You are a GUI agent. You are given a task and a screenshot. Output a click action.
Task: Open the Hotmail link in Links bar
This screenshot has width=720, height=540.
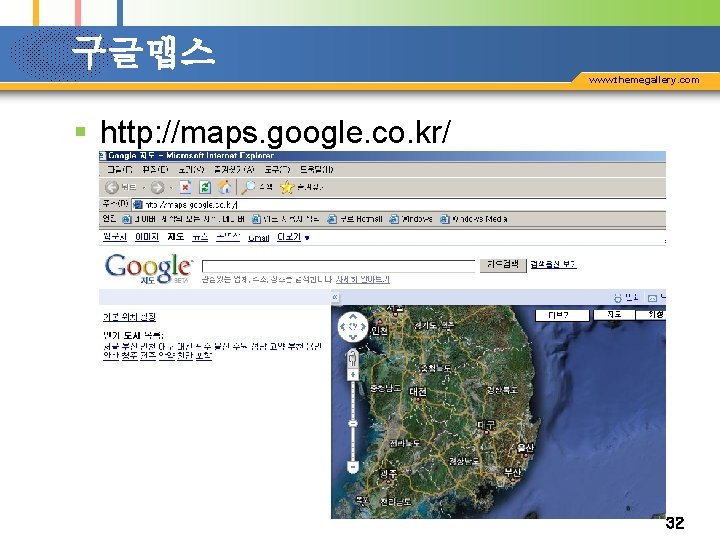[354, 219]
